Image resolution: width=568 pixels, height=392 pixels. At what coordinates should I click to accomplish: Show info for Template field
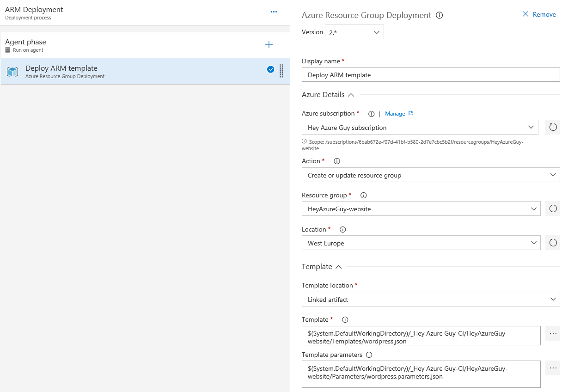[x=345, y=320]
